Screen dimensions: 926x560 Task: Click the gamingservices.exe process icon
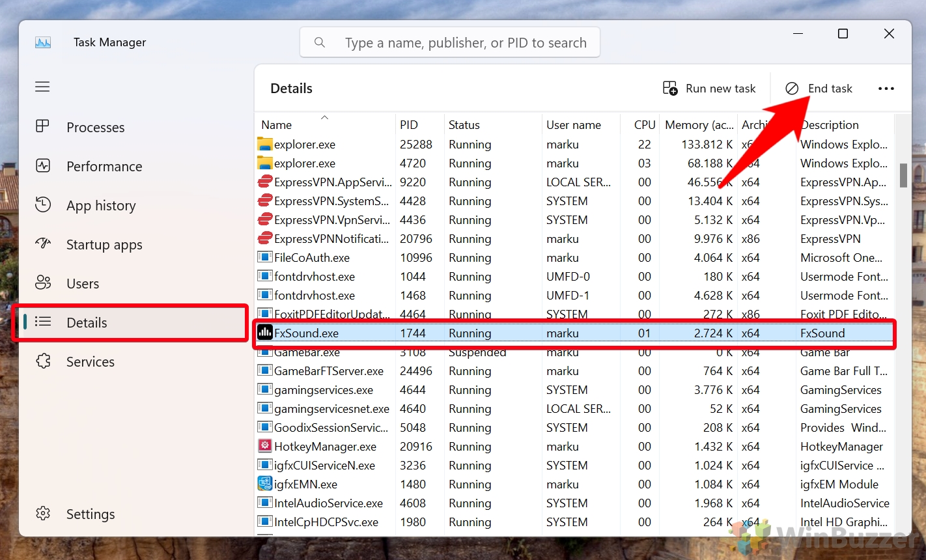265,389
